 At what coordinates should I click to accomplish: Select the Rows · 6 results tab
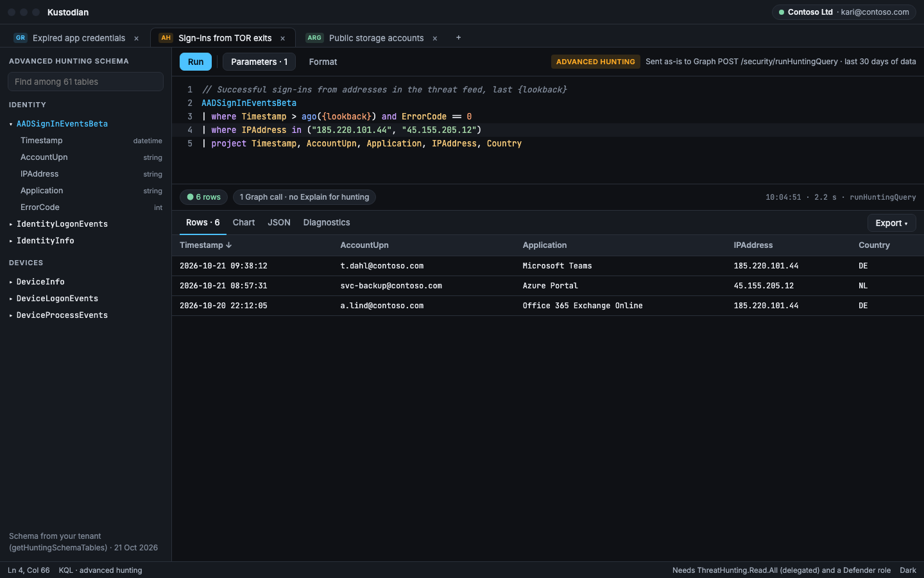[x=203, y=222]
